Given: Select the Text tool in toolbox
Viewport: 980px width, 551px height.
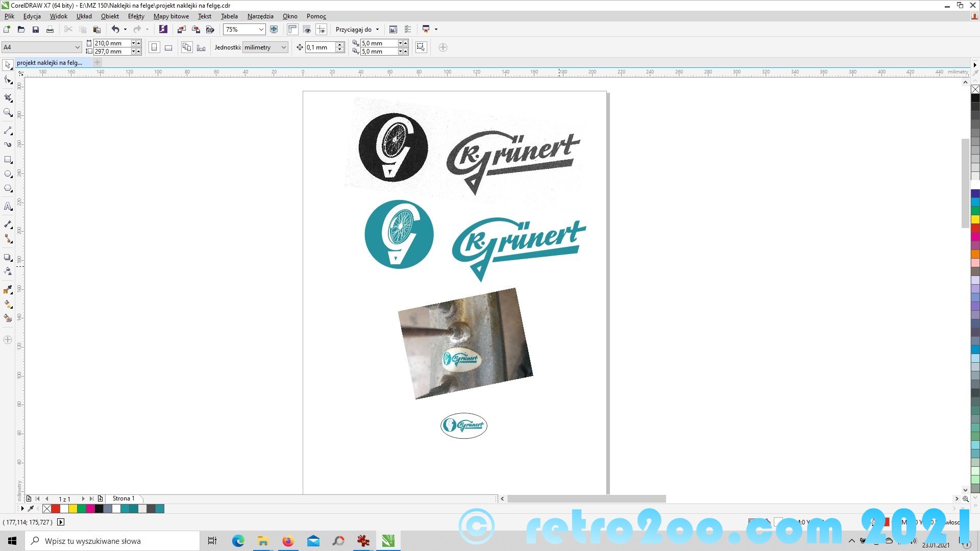Looking at the screenshot, I should click(8, 207).
